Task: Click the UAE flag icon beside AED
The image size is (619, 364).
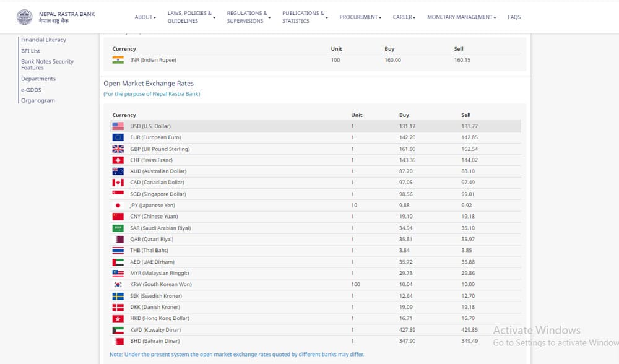Action: (x=118, y=262)
